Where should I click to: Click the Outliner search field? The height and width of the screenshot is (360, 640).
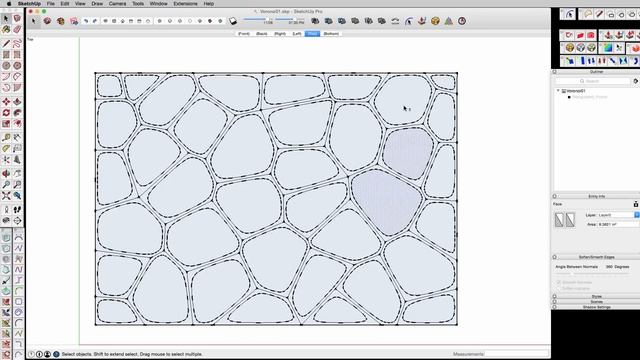[593, 81]
